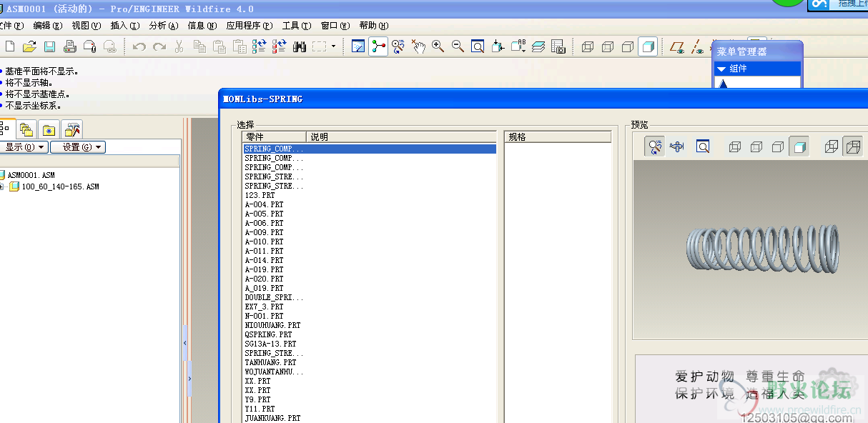Open the view manager icon
868x423 pixels.
click(x=558, y=46)
